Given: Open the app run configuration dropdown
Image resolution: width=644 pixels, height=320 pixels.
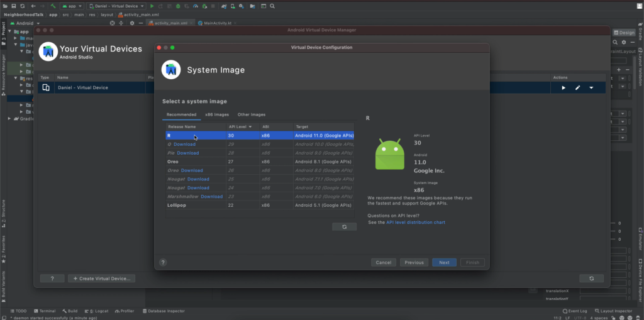Looking at the screenshot, I should 72,6.
